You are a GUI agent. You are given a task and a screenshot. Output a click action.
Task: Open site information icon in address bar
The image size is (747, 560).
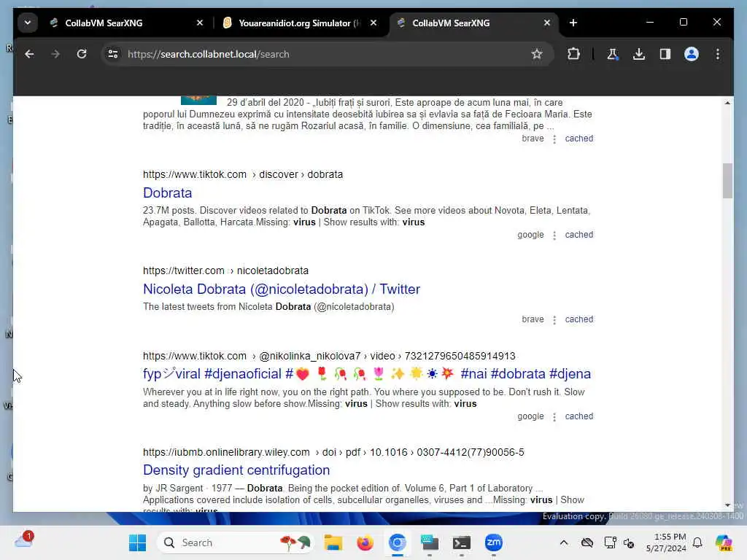(113, 54)
